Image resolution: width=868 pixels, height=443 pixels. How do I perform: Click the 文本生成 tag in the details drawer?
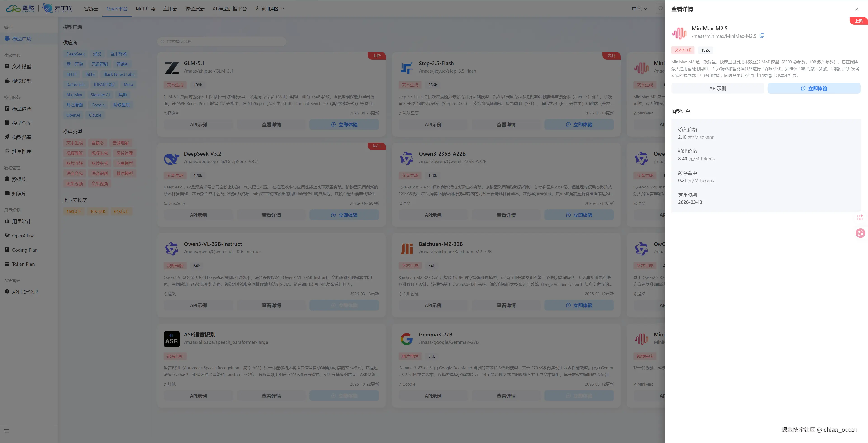click(x=683, y=50)
